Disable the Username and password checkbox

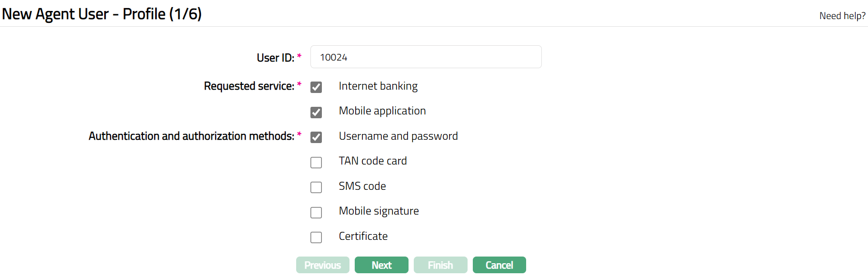point(316,137)
